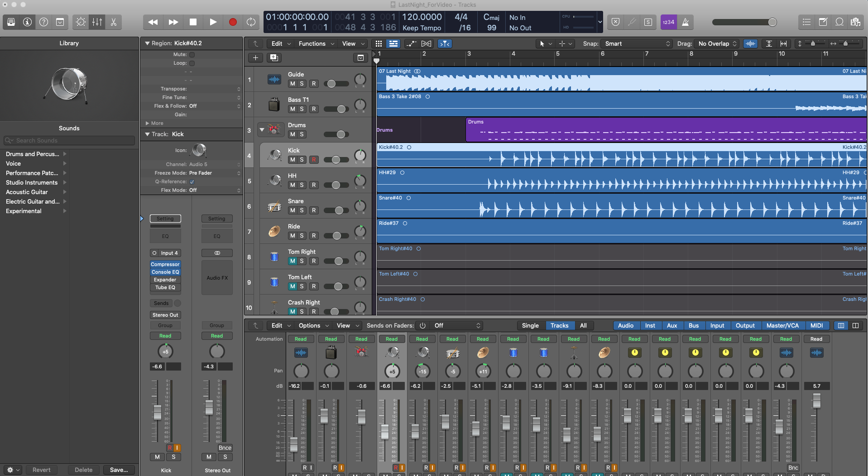The width and height of the screenshot is (868, 476).
Task: Collapse the Region Kick#40.2 inspector section
Action: click(147, 43)
